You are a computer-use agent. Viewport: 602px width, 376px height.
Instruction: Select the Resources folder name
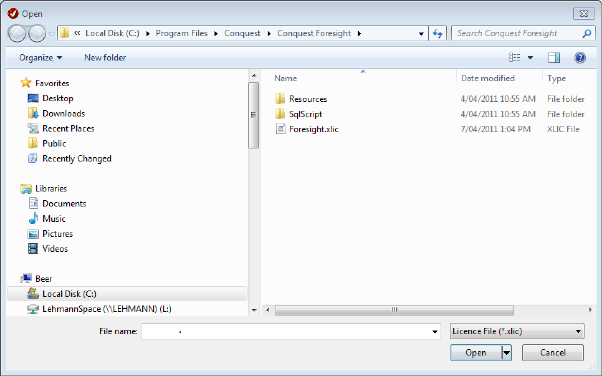pos(308,99)
